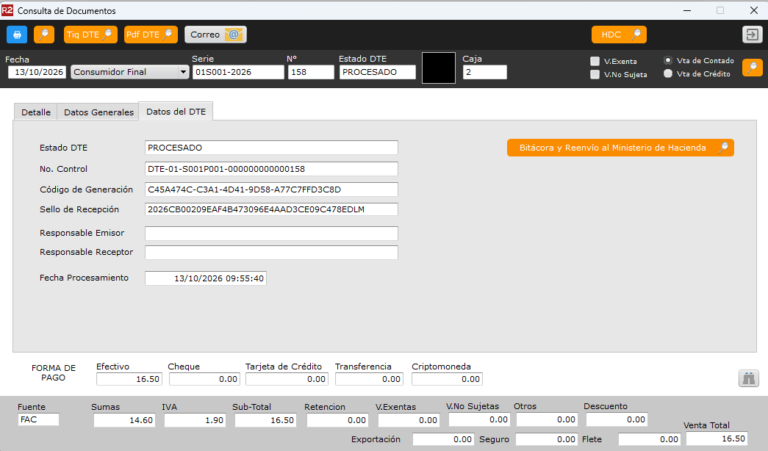
Task: Open the Tiq DTE preview
Action: click(91, 35)
